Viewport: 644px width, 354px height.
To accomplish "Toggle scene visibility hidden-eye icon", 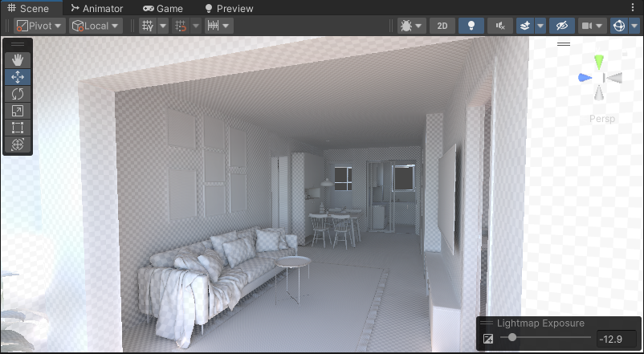I will [x=564, y=26].
